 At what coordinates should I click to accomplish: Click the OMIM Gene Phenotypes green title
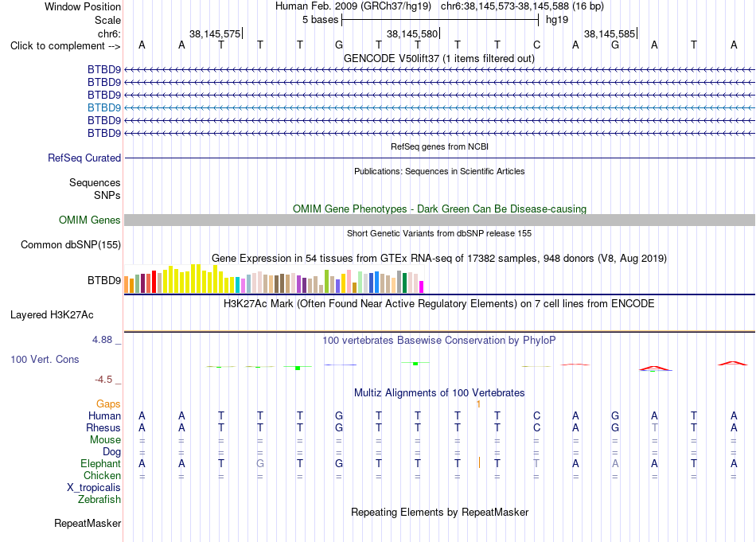[440, 209]
